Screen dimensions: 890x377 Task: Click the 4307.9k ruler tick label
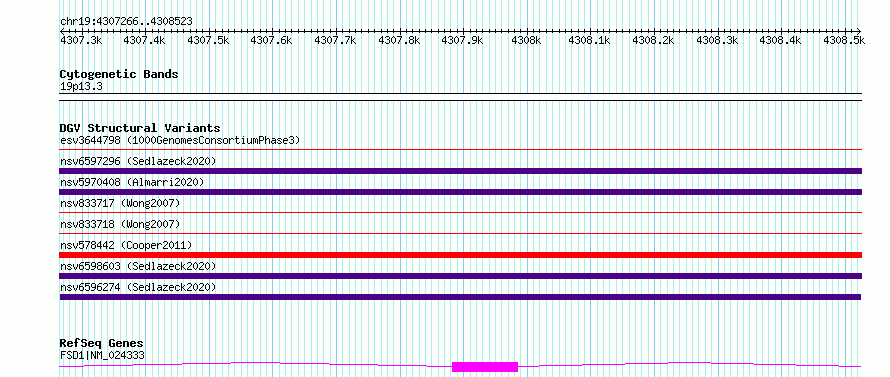462,40
